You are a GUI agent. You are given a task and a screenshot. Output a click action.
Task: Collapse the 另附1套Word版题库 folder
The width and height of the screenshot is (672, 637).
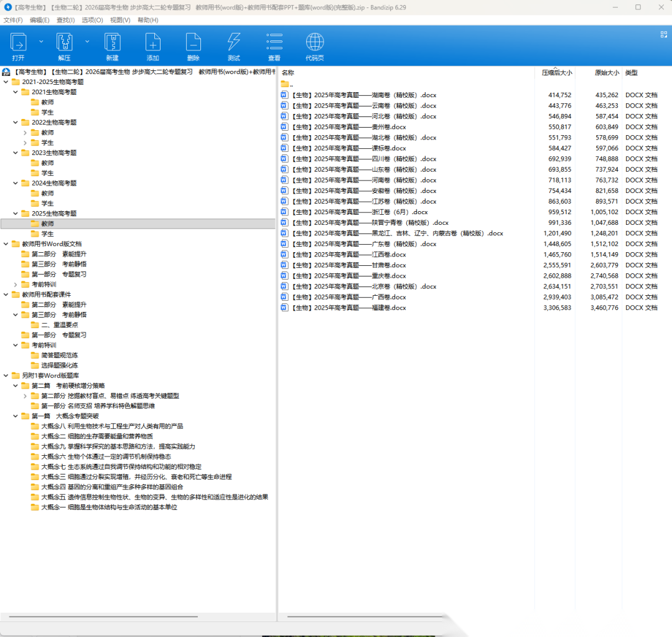pyautogui.click(x=6, y=375)
